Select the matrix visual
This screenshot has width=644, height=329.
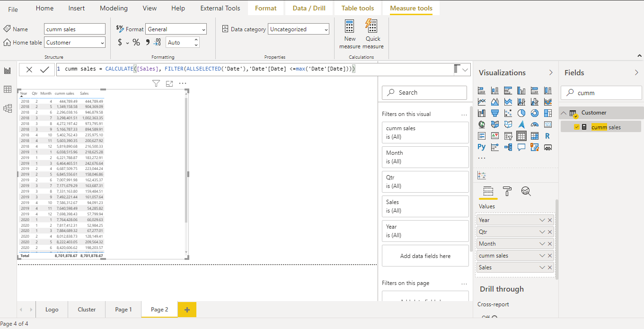[x=534, y=136]
